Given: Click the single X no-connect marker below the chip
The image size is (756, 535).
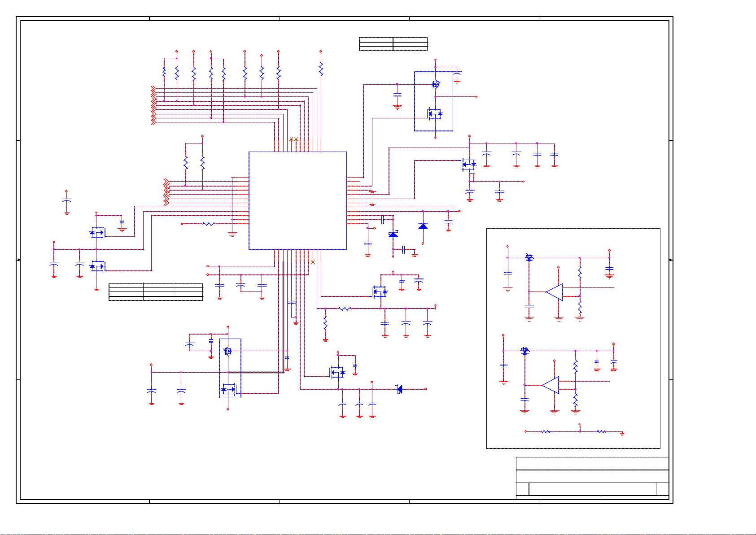Looking at the screenshot, I should (313, 262).
